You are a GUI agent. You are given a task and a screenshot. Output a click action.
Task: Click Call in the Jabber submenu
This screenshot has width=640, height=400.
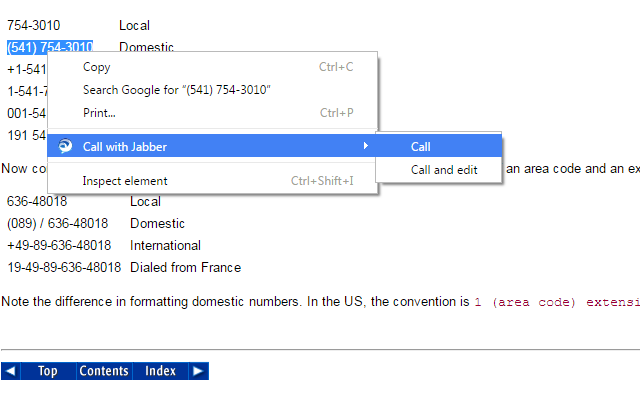pyautogui.click(x=421, y=146)
